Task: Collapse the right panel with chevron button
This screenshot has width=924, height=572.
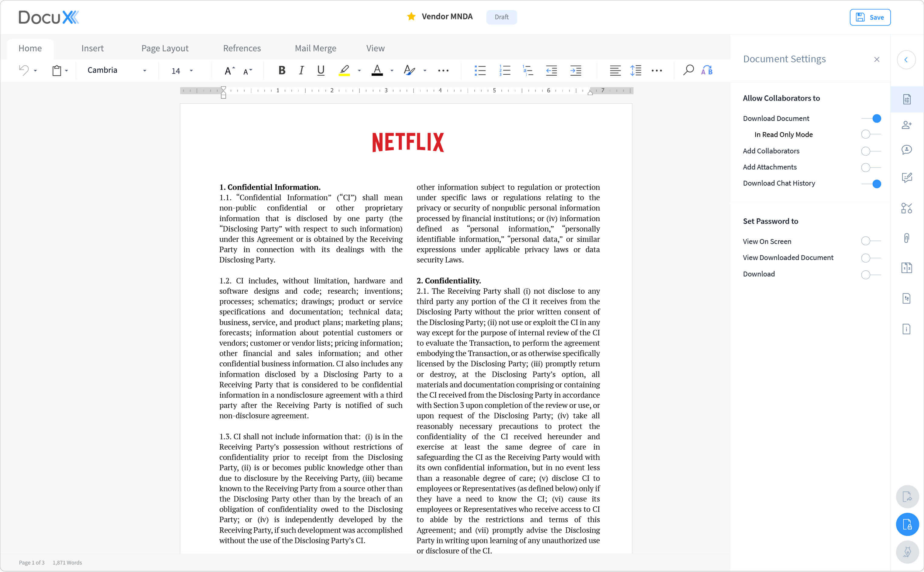Action: click(x=906, y=60)
